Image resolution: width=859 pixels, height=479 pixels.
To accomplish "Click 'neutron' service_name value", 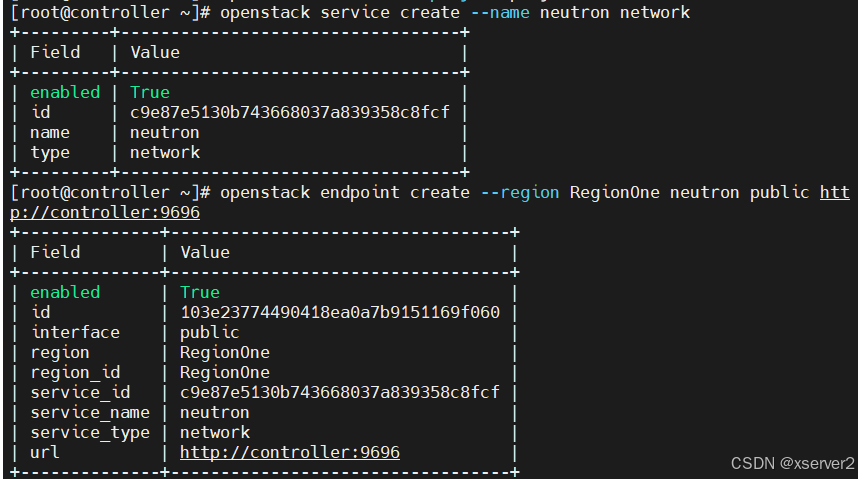I will click(215, 413).
